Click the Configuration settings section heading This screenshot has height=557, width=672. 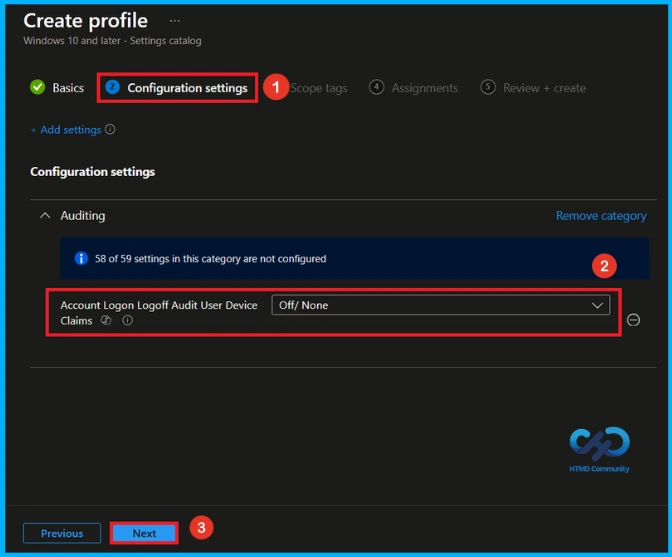coord(93,172)
